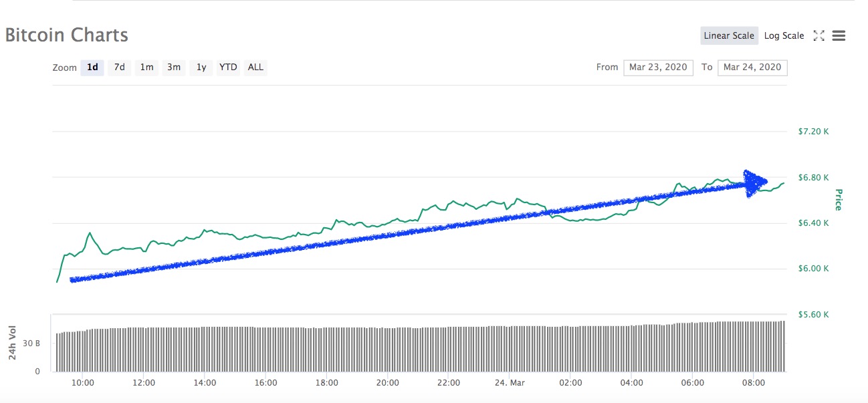
Task: Click the Bitcoin Charts heading
Action: pos(66,35)
